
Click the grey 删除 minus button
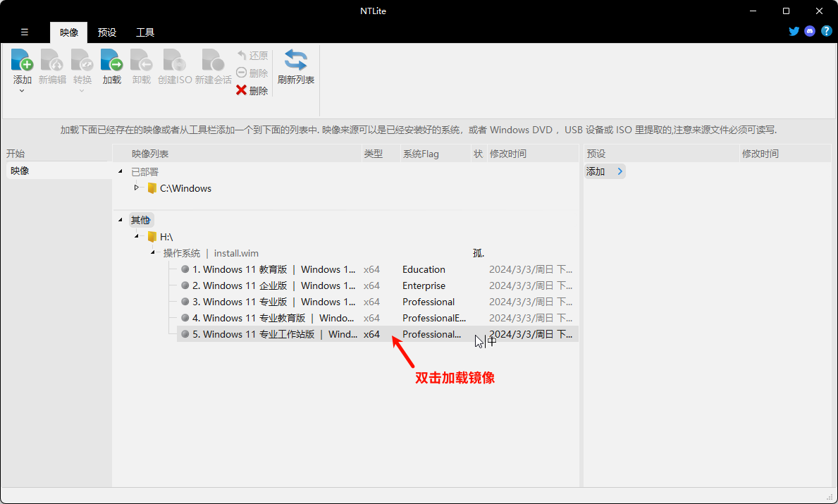click(x=252, y=73)
